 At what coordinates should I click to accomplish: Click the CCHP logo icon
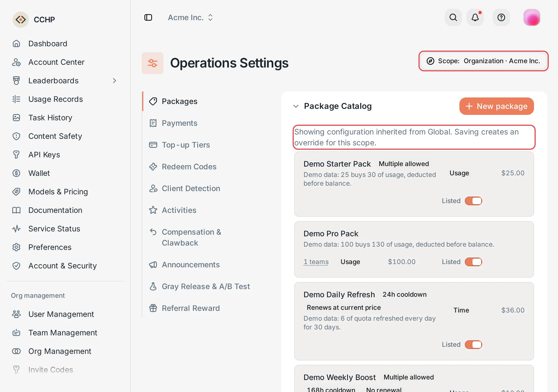(x=21, y=20)
